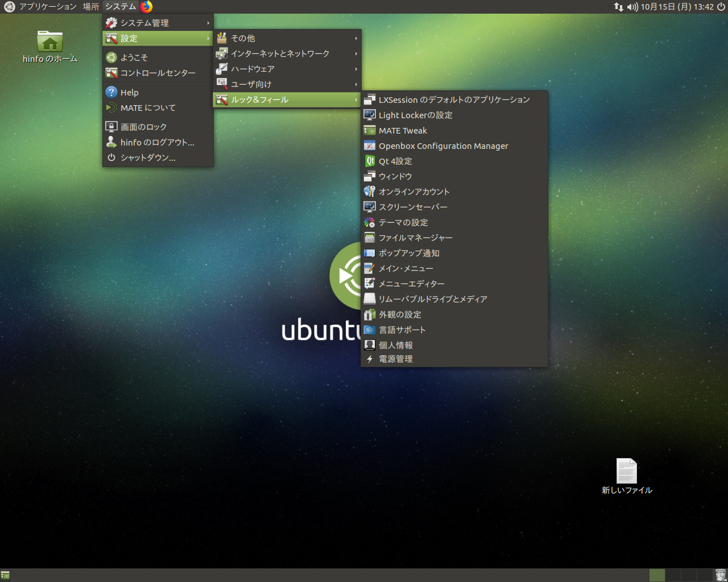Open Light Lockerの設定
Viewport: 728px width, 582px height.
(x=454, y=115)
